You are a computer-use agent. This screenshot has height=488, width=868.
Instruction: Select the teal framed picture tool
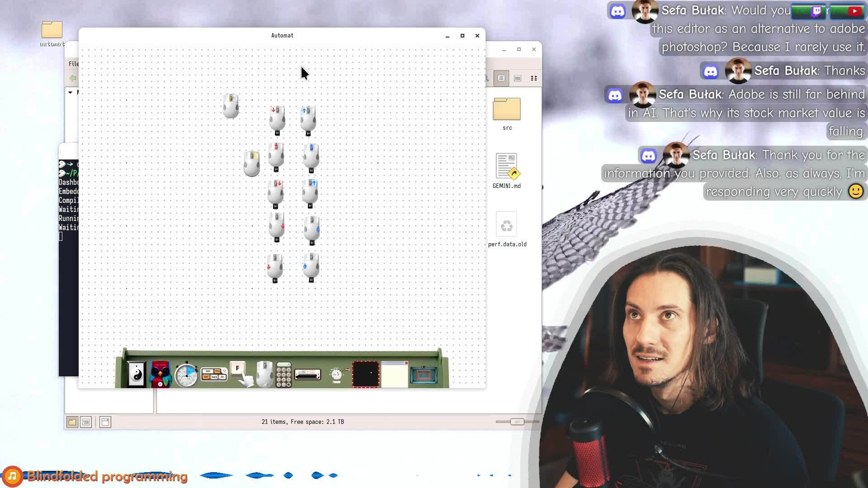(x=423, y=375)
